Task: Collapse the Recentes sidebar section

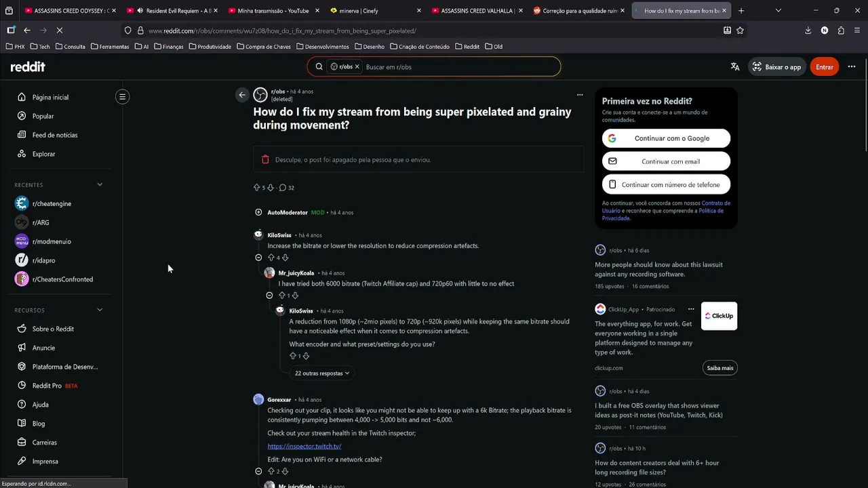Action: 100,184
